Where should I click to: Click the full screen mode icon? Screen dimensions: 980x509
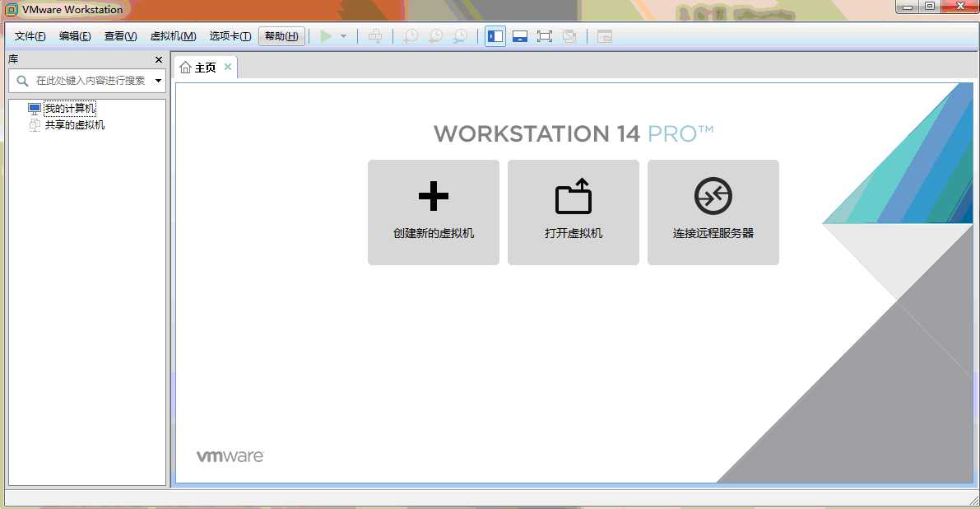point(545,36)
